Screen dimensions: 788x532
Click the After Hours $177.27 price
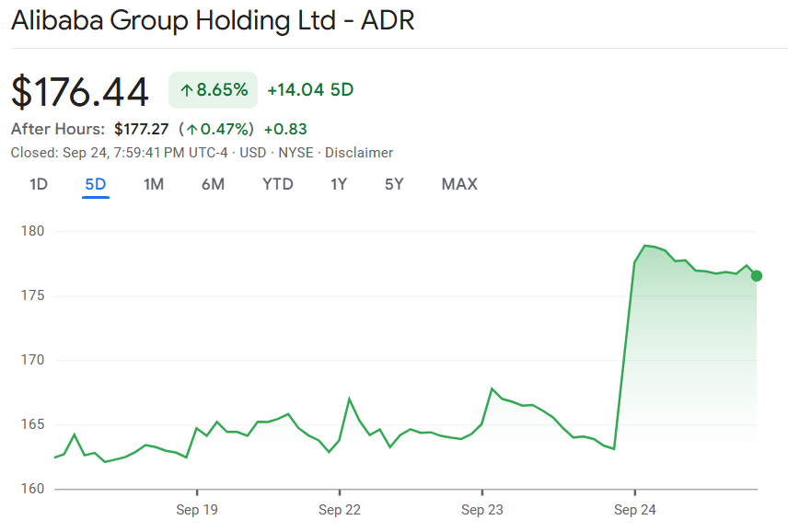click(141, 129)
